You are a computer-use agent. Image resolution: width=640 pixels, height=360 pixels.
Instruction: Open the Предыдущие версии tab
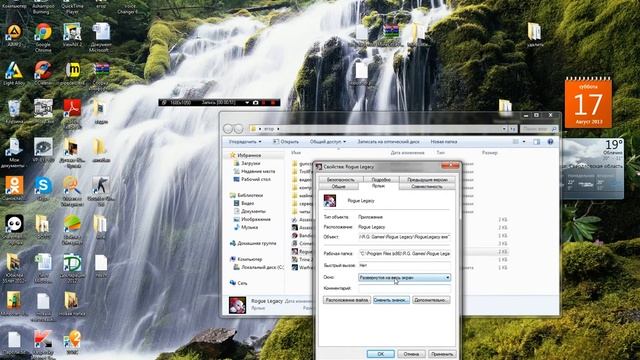(427, 180)
